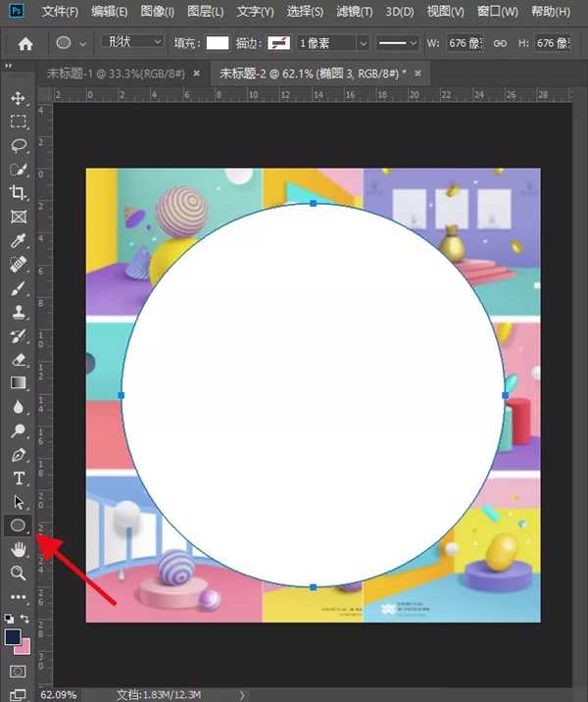Toggle Quick Mask mode
The height and width of the screenshot is (702, 588).
click(18, 672)
